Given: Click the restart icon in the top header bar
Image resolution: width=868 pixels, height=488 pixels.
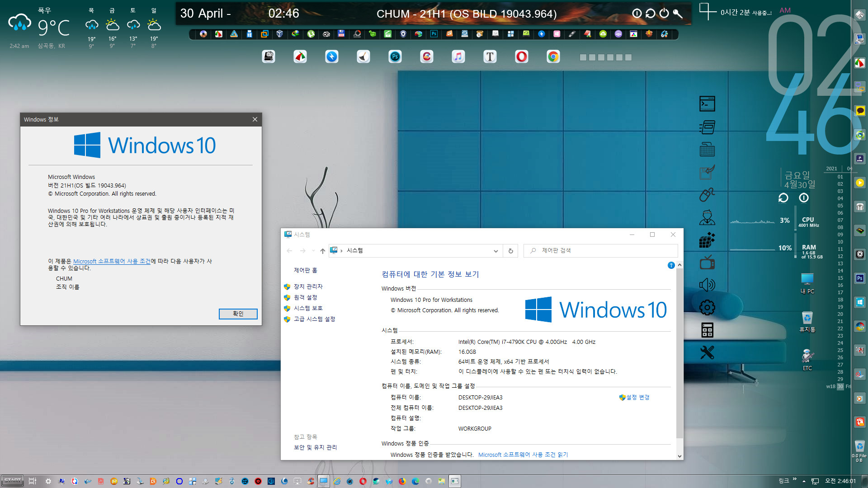Looking at the screenshot, I should pos(650,14).
